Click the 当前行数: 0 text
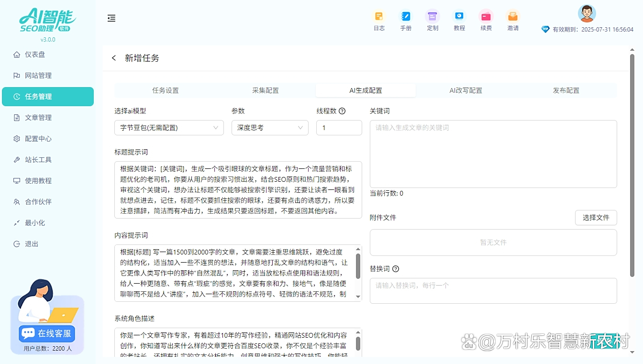Viewport: 643px width, 364px height. coord(387,193)
